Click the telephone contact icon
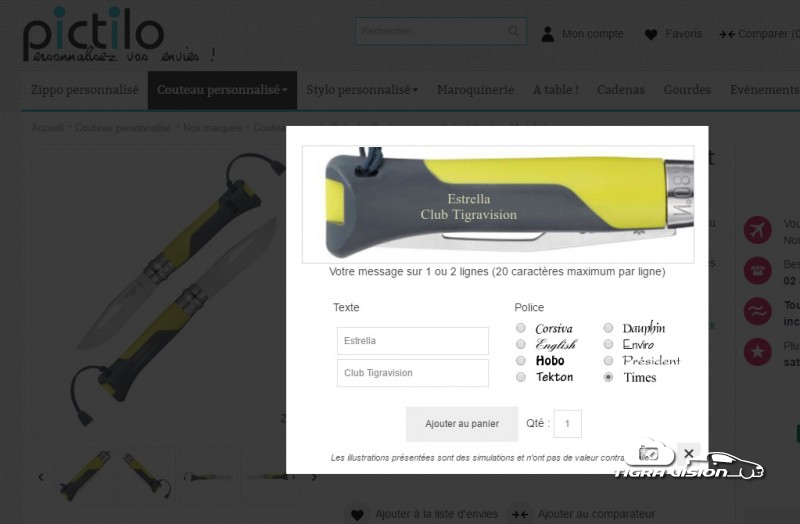800x524 pixels. (x=757, y=270)
